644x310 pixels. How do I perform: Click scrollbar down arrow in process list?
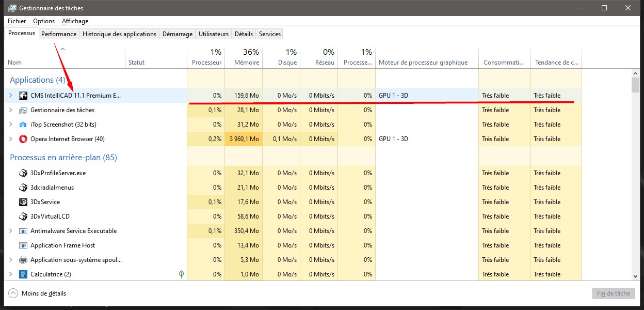point(635,277)
